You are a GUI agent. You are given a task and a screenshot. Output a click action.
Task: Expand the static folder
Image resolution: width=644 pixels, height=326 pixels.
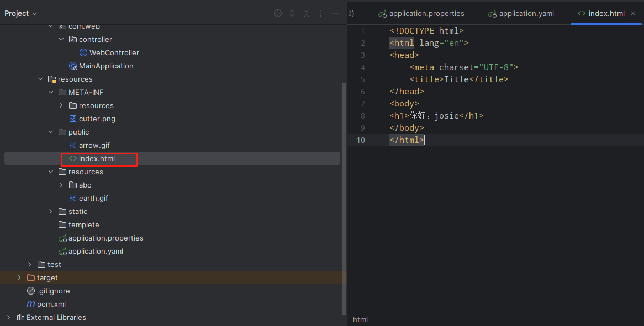coord(51,212)
